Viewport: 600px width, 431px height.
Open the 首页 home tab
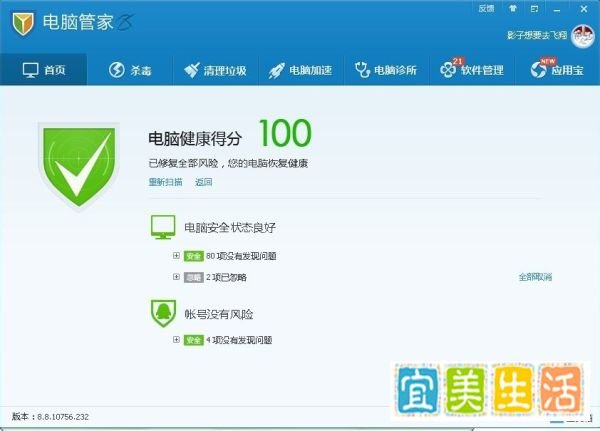pyautogui.click(x=44, y=70)
